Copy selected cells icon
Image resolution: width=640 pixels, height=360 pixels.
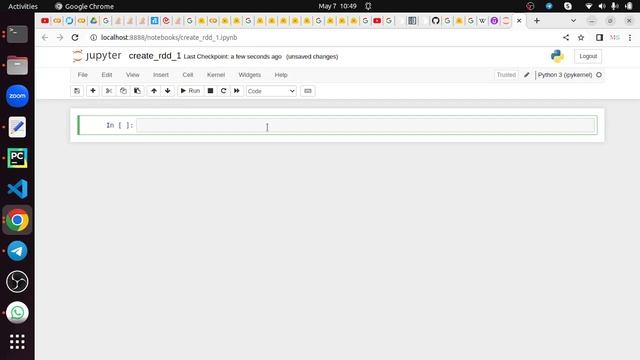click(x=123, y=91)
